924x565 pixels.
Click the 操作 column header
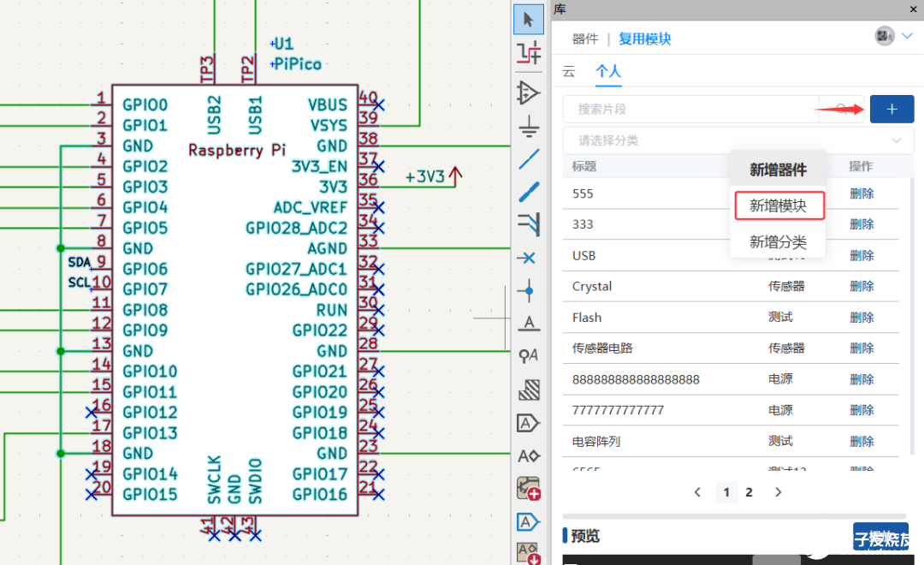click(x=861, y=167)
